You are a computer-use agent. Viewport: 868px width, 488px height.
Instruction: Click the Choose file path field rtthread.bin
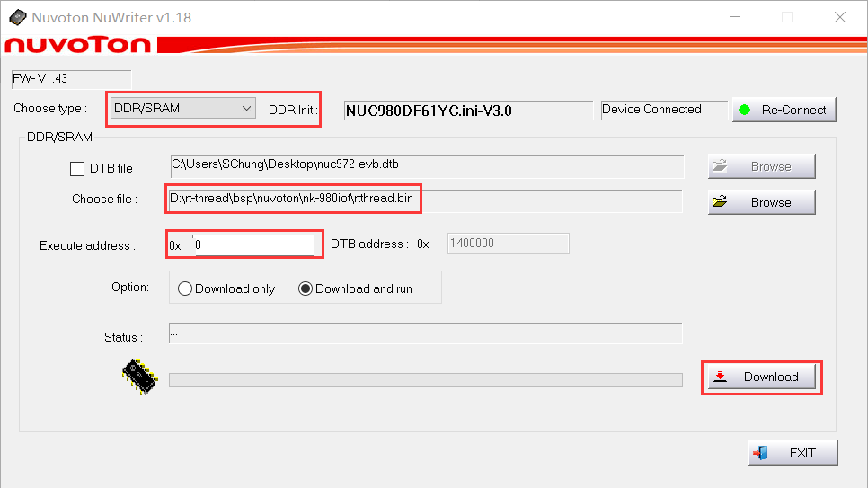(425, 200)
